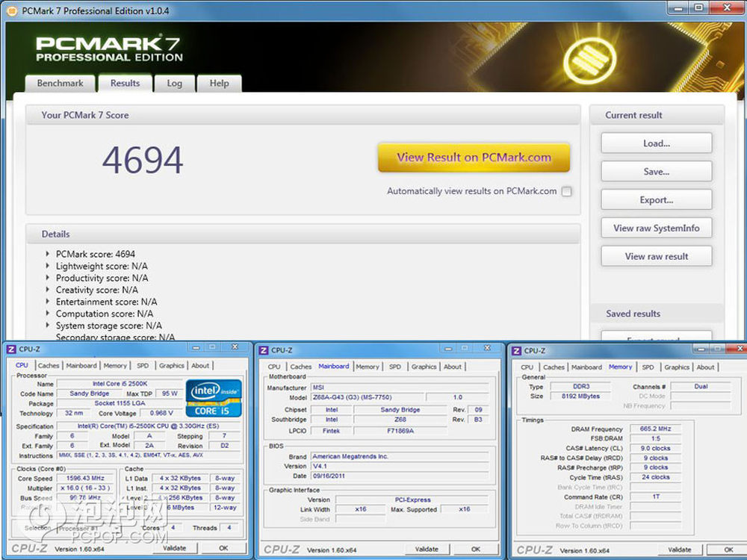Open Caches tab in the Memory-tab CPU-Z window
The height and width of the screenshot is (560, 747).
click(x=554, y=367)
